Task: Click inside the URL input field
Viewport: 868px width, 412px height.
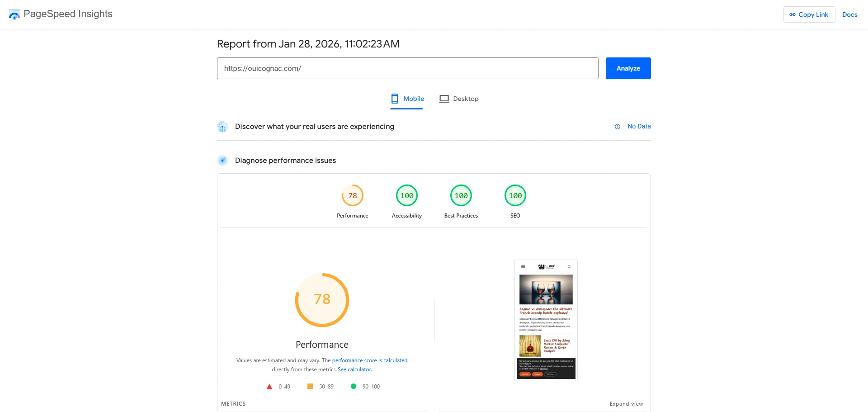Action: click(x=407, y=68)
